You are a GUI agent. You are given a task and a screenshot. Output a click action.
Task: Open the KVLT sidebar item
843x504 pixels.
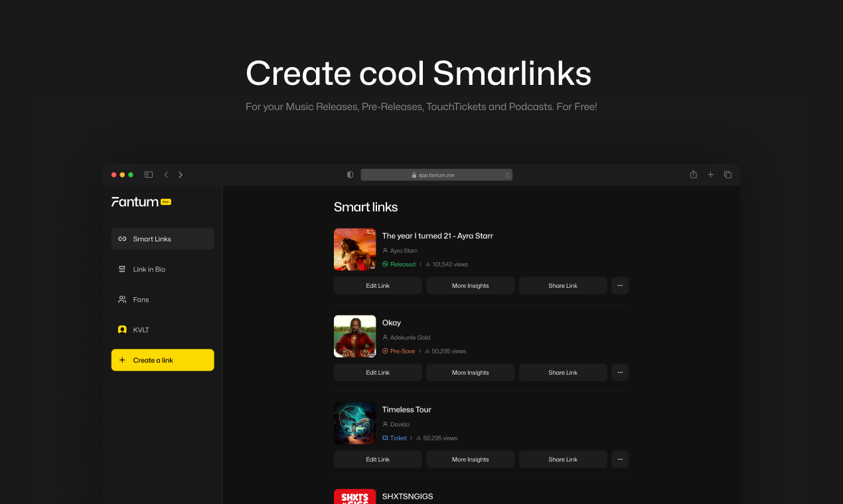[163, 330]
